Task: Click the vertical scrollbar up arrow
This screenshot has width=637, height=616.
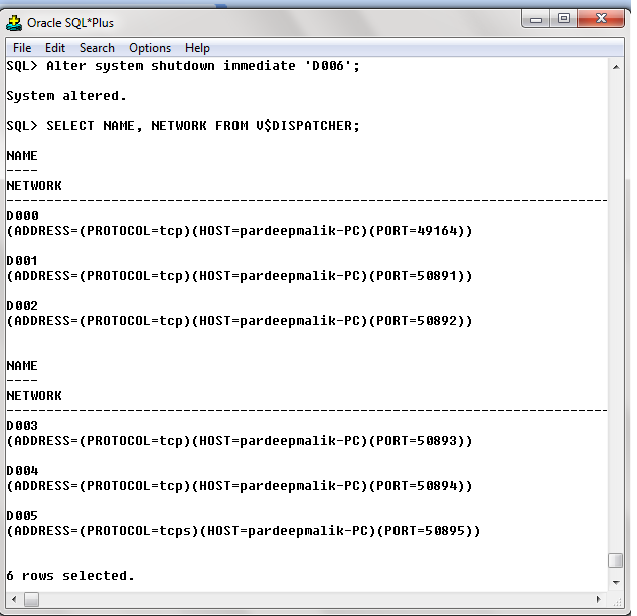Action: point(616,67)
